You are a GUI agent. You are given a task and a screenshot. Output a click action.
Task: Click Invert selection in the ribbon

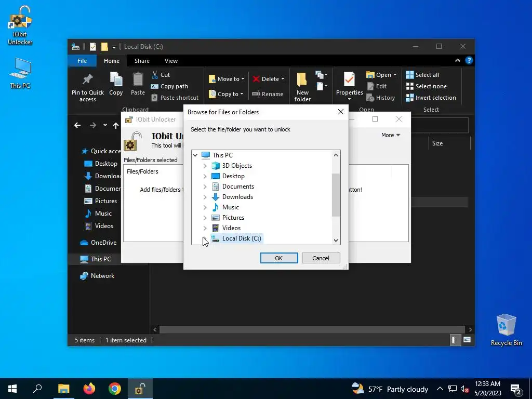tap(431, 98)
